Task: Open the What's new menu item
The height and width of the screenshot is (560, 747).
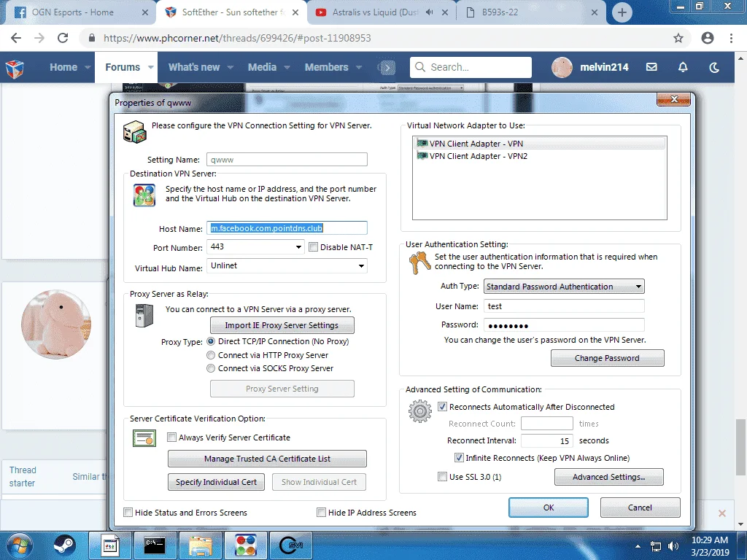Action: point(194,68)
